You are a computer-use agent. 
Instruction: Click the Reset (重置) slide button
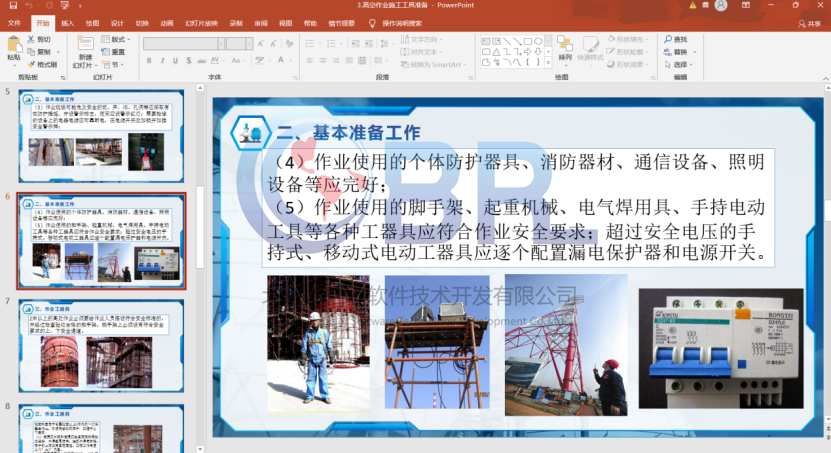[113, 52]
